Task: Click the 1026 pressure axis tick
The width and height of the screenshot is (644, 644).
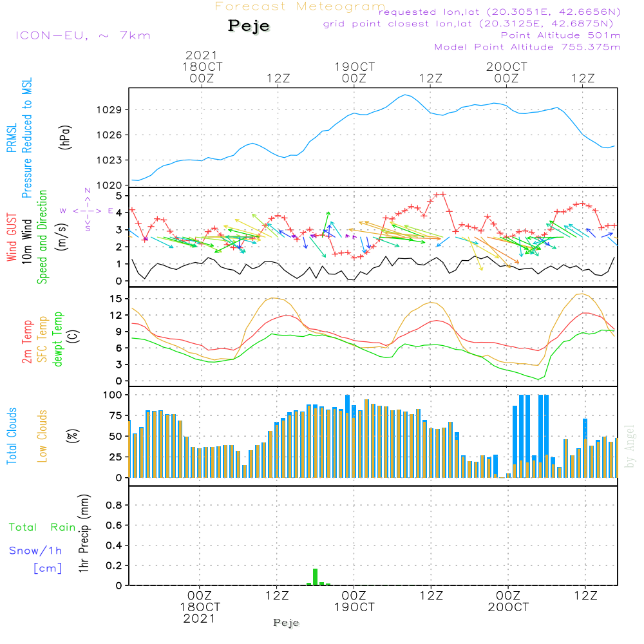Action: (109, 135)
